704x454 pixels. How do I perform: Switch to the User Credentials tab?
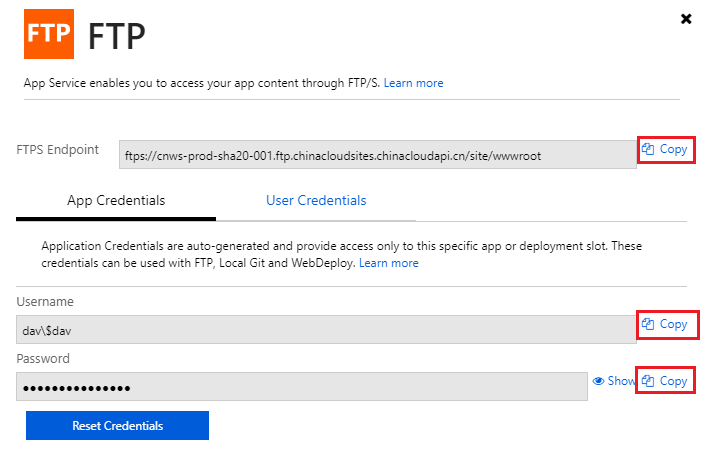click(316, 201)
